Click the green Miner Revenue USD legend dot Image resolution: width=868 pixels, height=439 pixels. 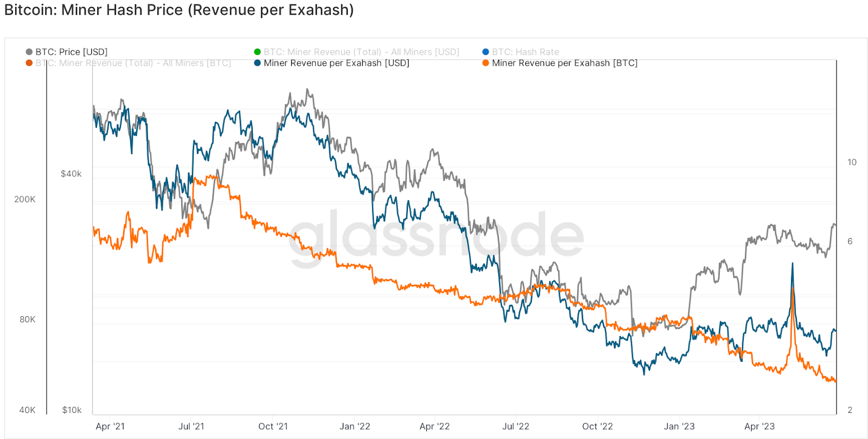click(x=258, y=52)
